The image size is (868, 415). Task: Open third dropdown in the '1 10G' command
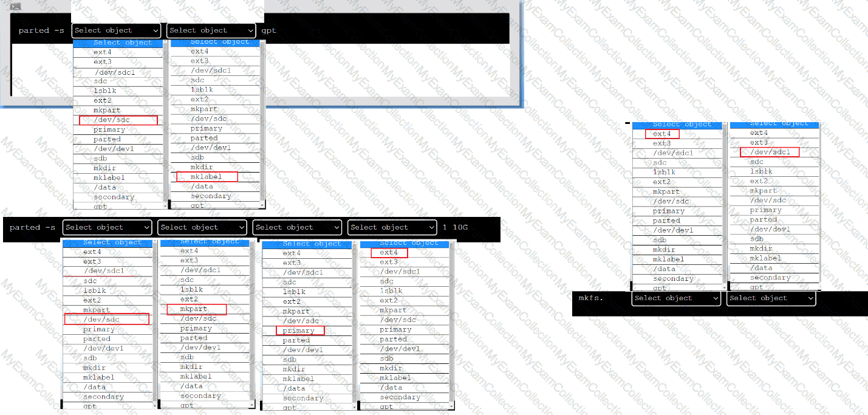pyautogui.click(x=297, y=227)
